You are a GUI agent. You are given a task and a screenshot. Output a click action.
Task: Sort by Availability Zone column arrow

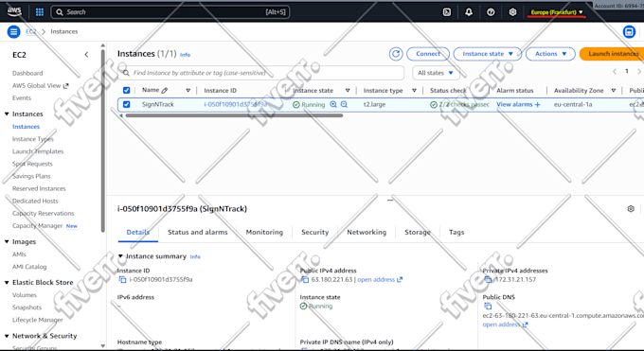613,90
